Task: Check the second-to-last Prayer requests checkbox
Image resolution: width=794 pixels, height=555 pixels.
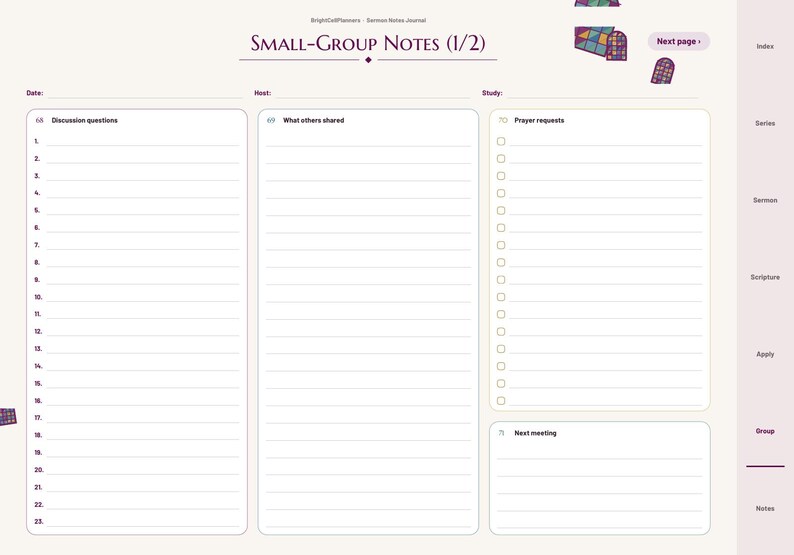Action: tap(501, 383)
